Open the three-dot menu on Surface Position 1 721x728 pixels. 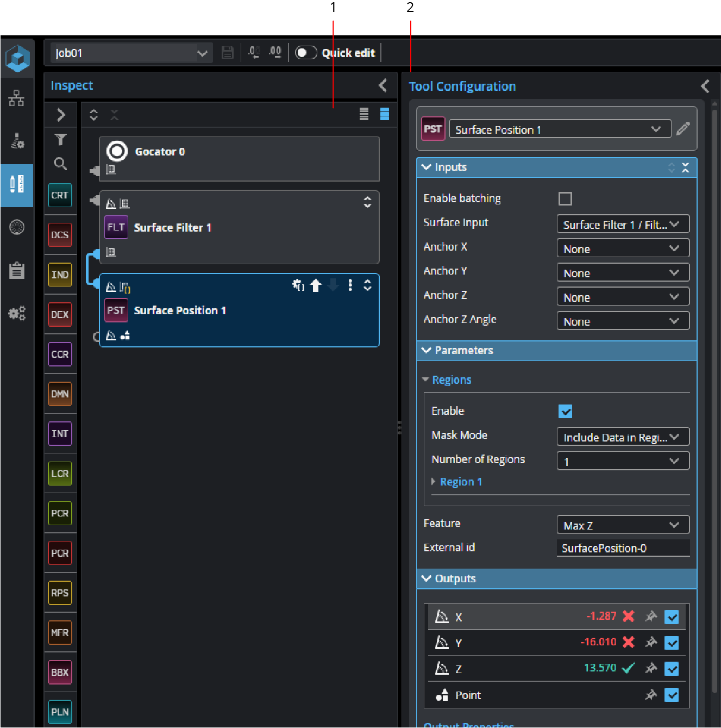350,285
